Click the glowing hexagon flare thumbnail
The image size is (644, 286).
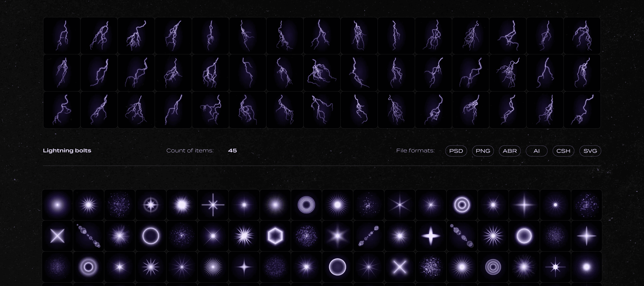275,236
